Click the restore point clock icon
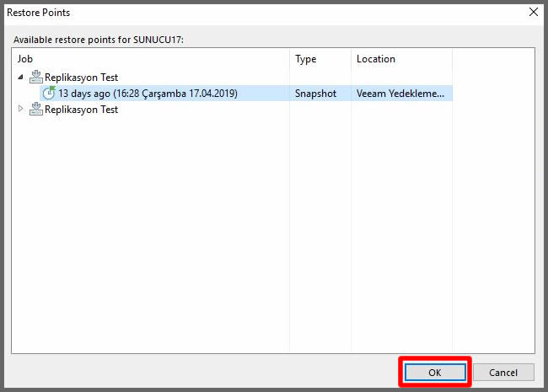The height and width of the screenshot is (392, 548). 49,93
